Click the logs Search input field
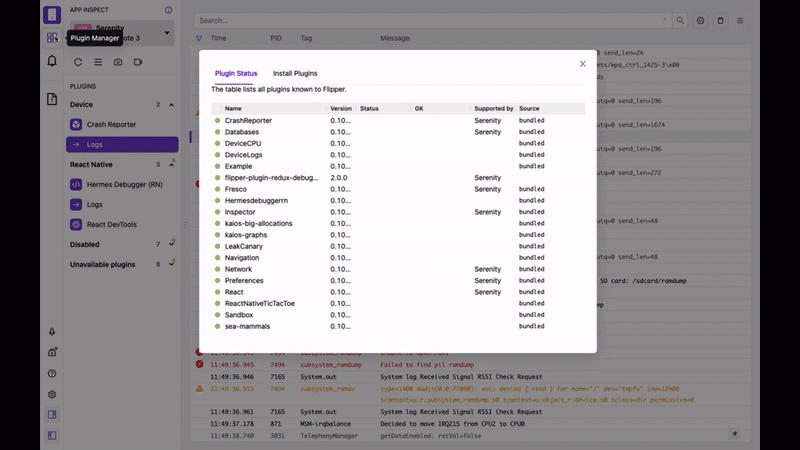 tap(433, 21)
